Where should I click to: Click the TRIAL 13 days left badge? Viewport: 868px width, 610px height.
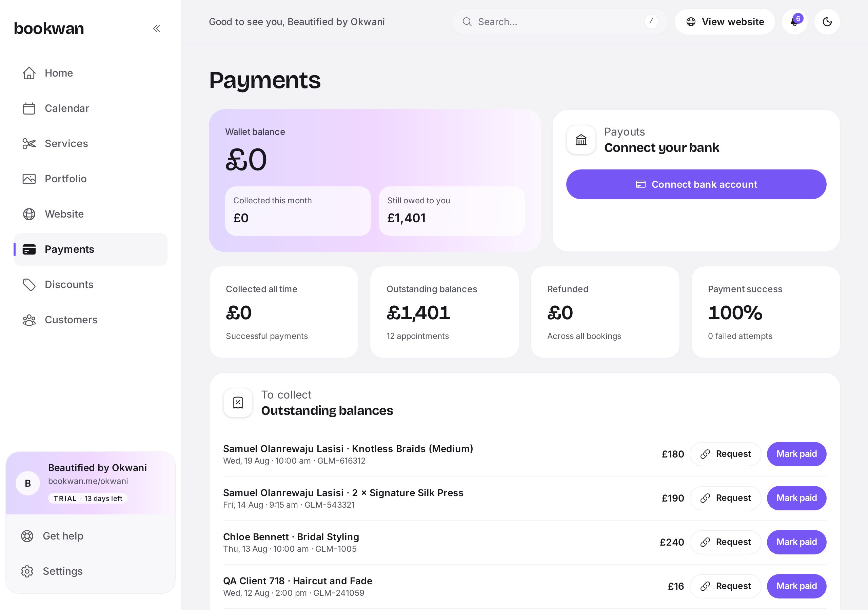(x=88, y=499)
